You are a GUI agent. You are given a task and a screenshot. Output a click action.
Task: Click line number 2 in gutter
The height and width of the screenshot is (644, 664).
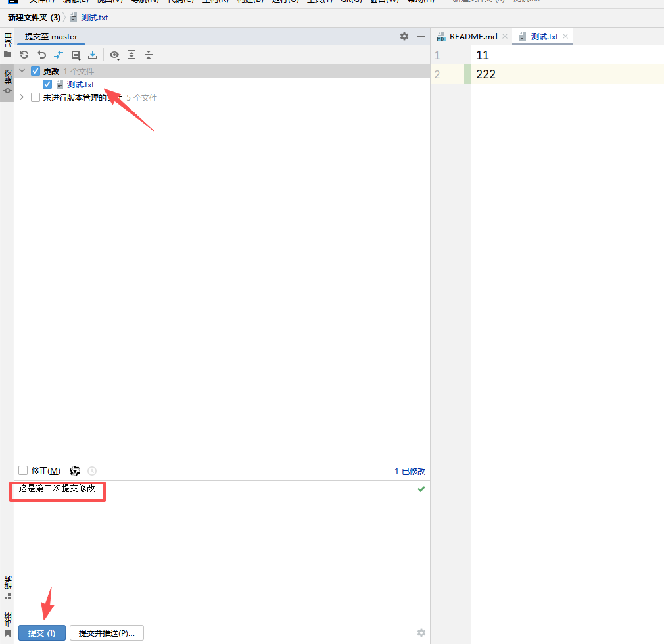[x=437, y=74]
